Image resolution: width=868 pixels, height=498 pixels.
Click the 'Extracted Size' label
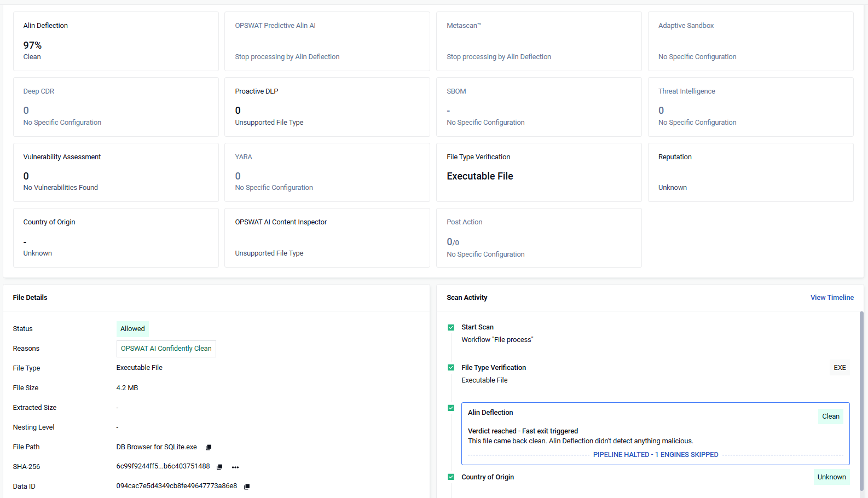tap(35, 408)
